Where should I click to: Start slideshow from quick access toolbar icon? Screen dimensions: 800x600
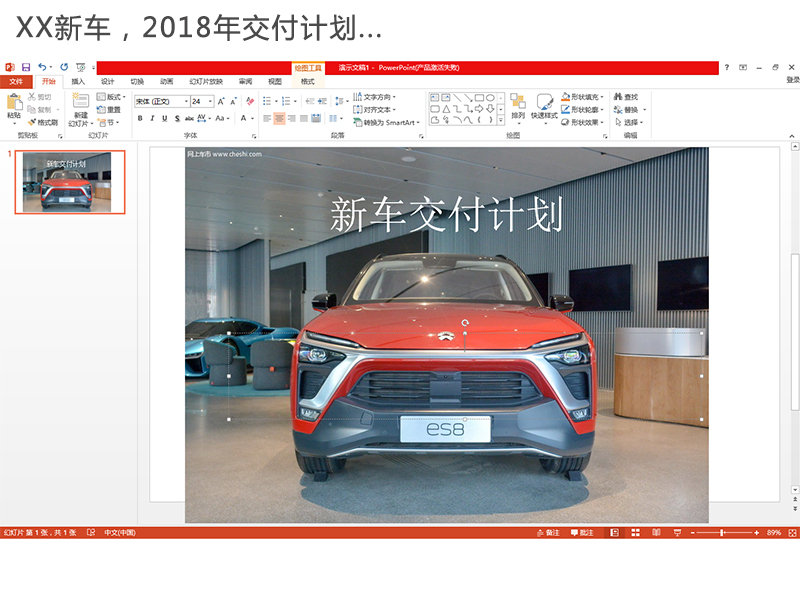click(x=81, y=67)
